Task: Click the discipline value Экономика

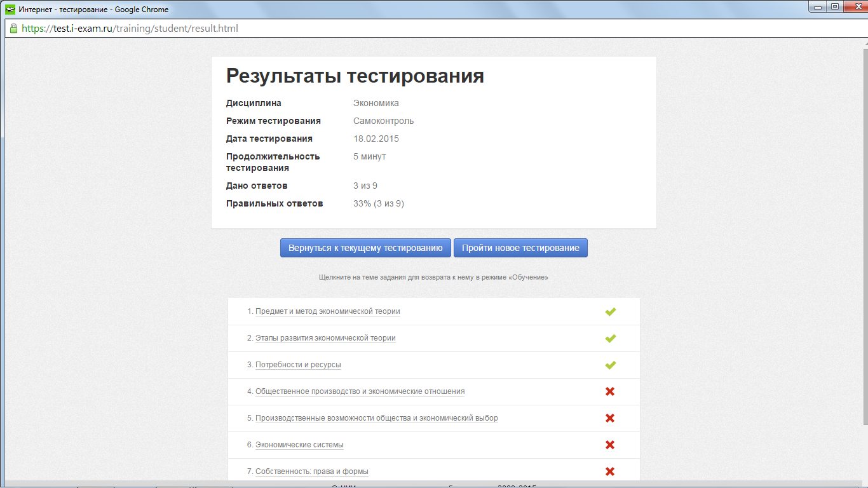Action: coord(376,103)
